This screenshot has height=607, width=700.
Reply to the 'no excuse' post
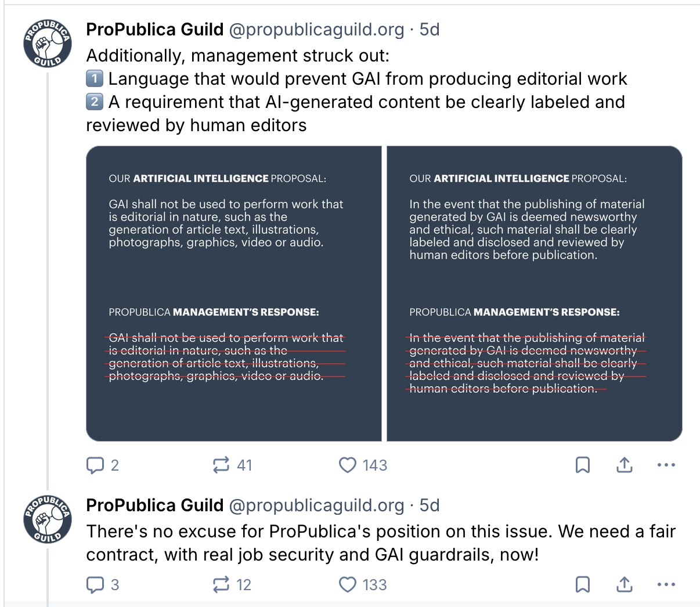(95, 585)
